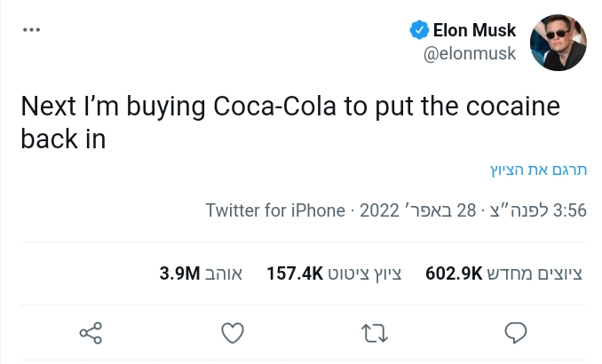View the 157.4K quote tweets
The image size is (602, 364).
pos(335,273)
